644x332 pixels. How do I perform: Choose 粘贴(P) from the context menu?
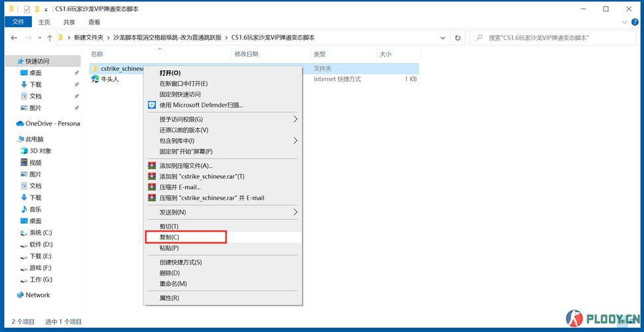coord(223,248)
